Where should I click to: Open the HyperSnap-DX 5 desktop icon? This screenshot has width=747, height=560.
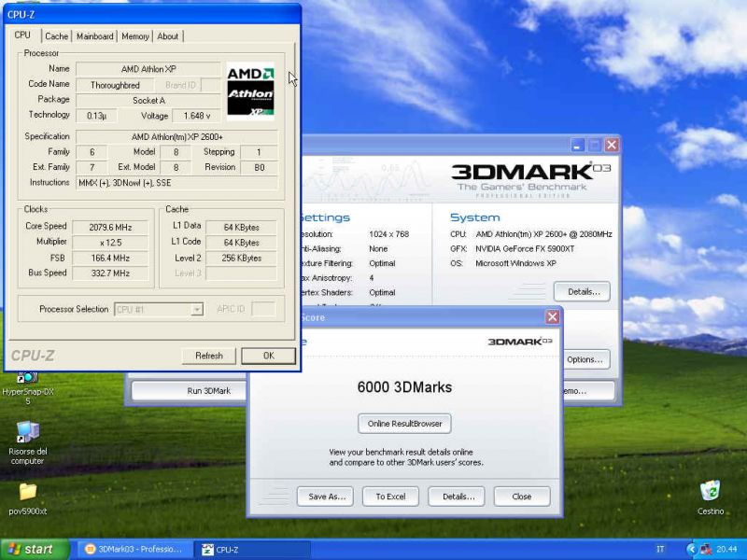28,388
